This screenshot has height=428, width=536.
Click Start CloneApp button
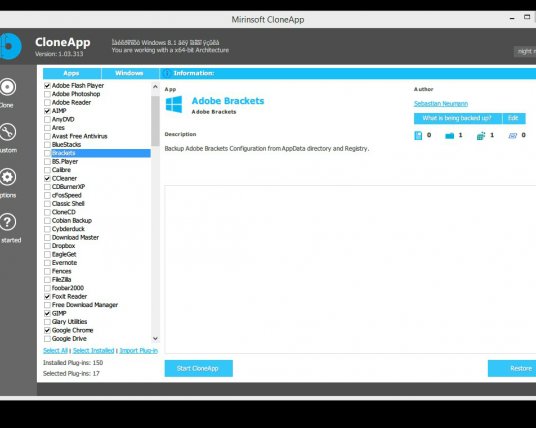click(199, 369)
